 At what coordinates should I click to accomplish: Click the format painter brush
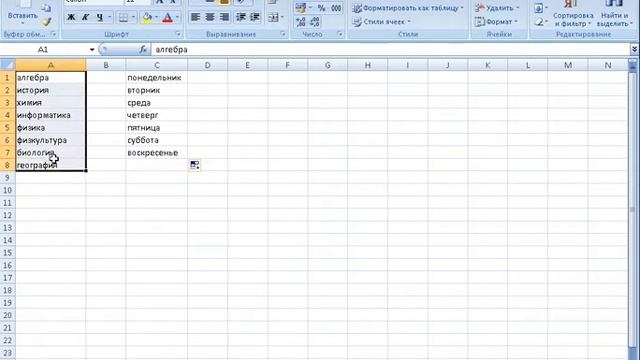click(47, 22)
